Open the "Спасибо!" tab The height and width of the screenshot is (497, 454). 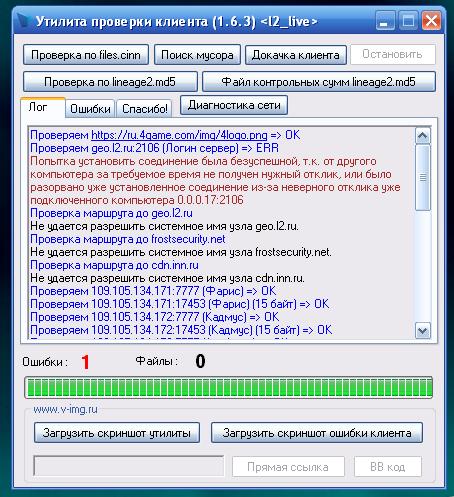click(145, 109)
